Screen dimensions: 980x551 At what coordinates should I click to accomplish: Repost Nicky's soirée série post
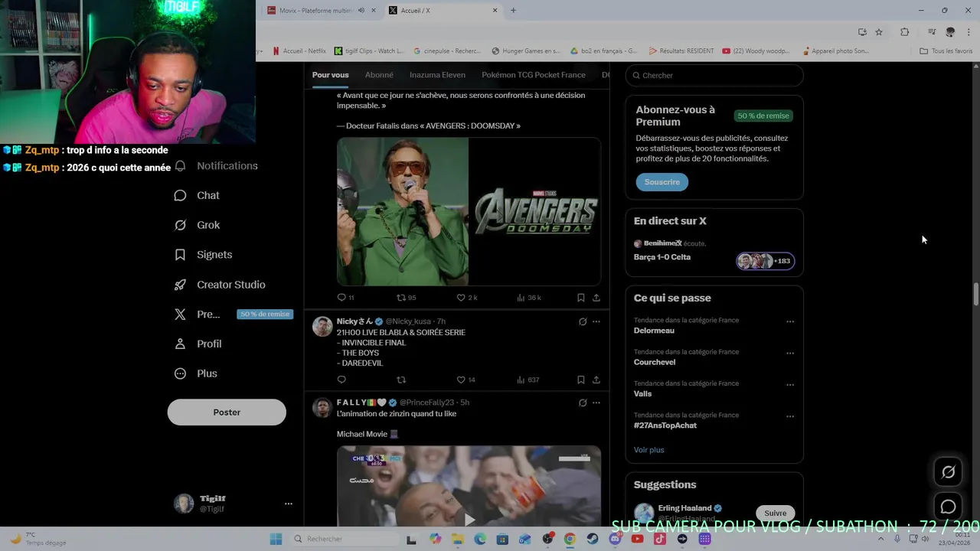tap(400, 380)
